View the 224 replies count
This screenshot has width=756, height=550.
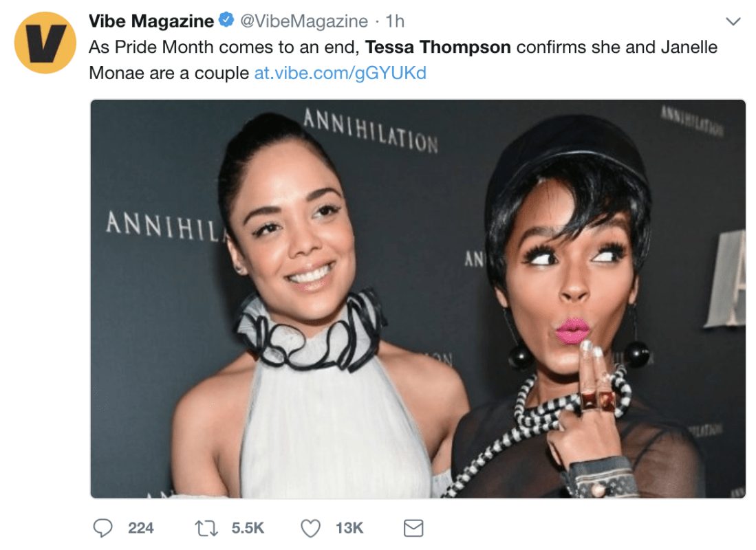point(141,528)
